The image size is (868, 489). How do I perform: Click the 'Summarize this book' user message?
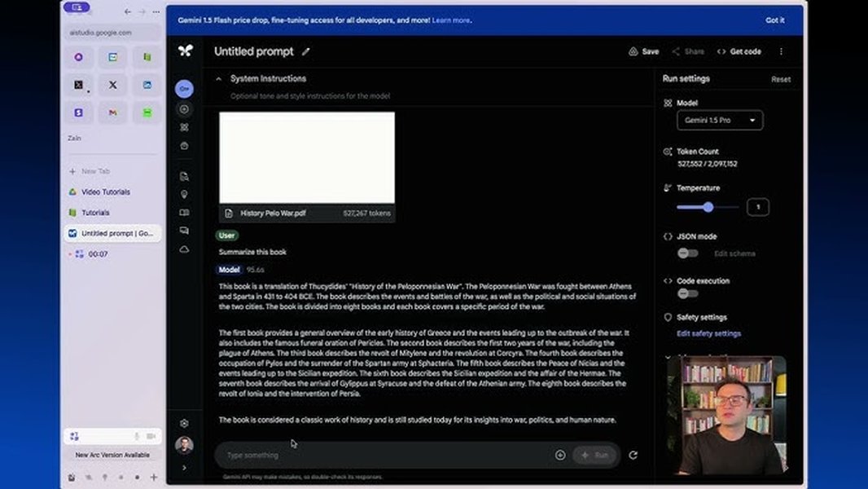[252, 252]
